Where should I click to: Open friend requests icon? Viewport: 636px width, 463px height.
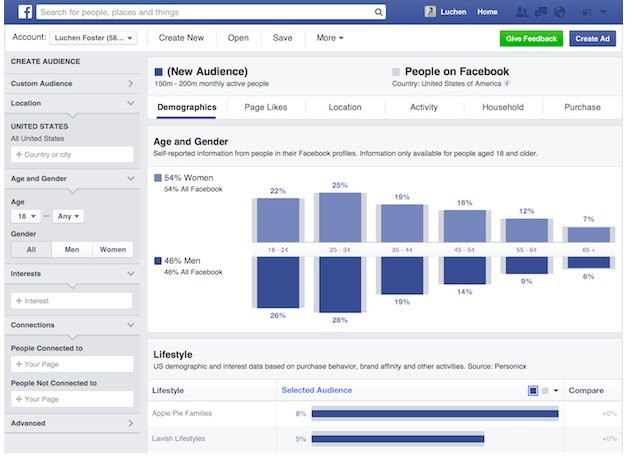click(x=522, y=12)
